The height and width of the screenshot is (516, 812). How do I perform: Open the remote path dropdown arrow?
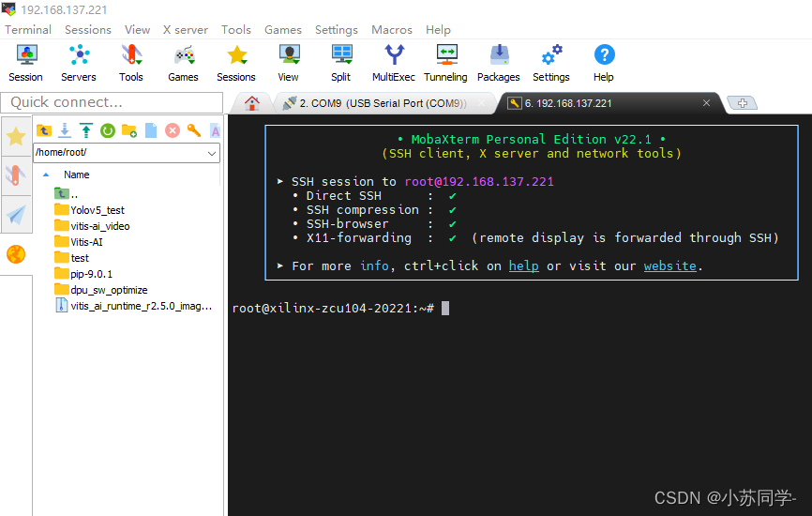click(211, 153)
